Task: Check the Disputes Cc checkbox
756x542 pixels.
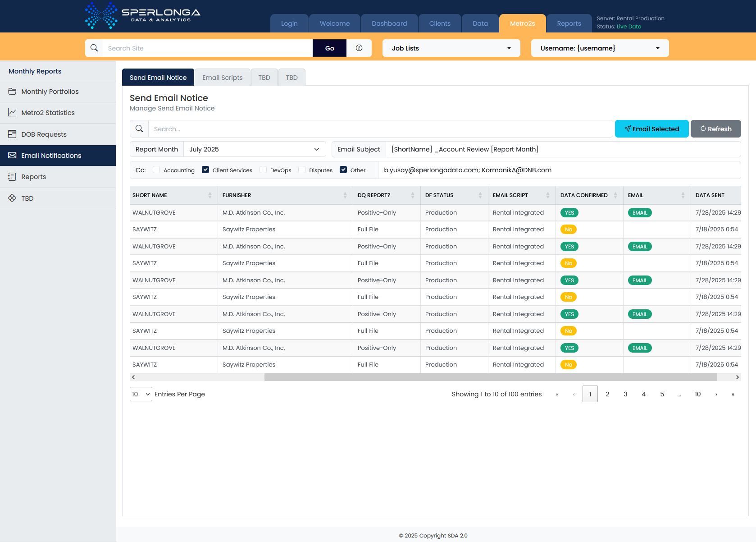Action: (302, 170)
